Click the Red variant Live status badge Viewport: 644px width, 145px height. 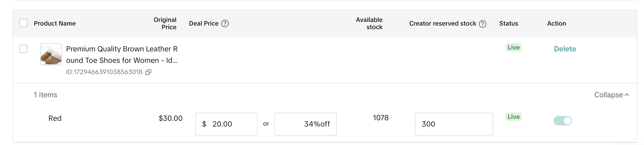tap(513, 117)
